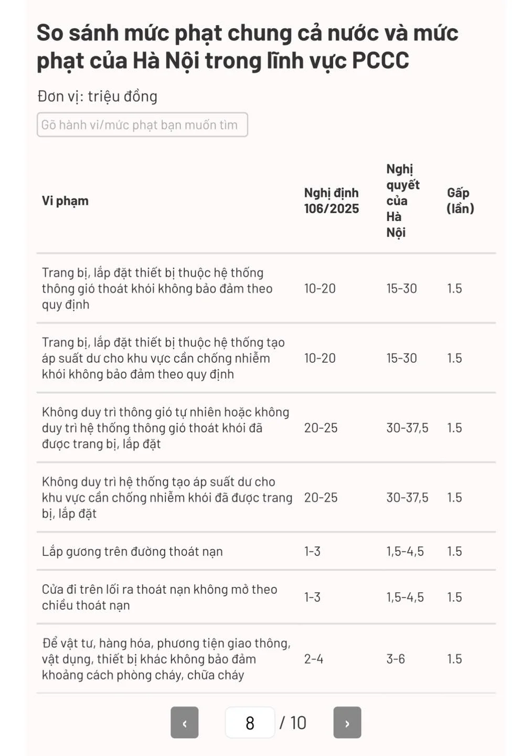Screen dimensions: 532x756
Task: Click the "Không duy trì hệ thống tạo áp suất" row
Action: (x=167, y=498)
